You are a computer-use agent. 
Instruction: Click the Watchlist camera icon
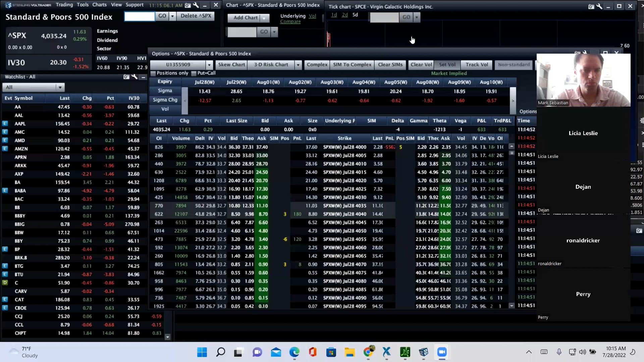click(x=126, y=77)
